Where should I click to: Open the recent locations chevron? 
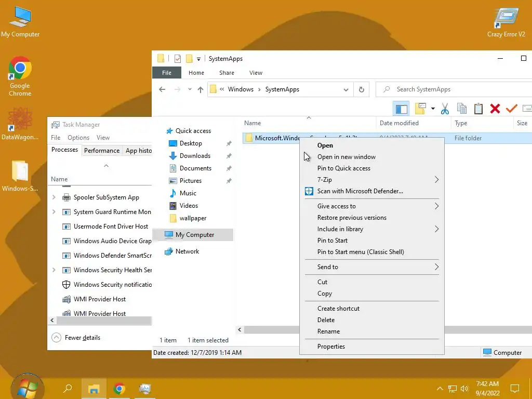point(190,89)
